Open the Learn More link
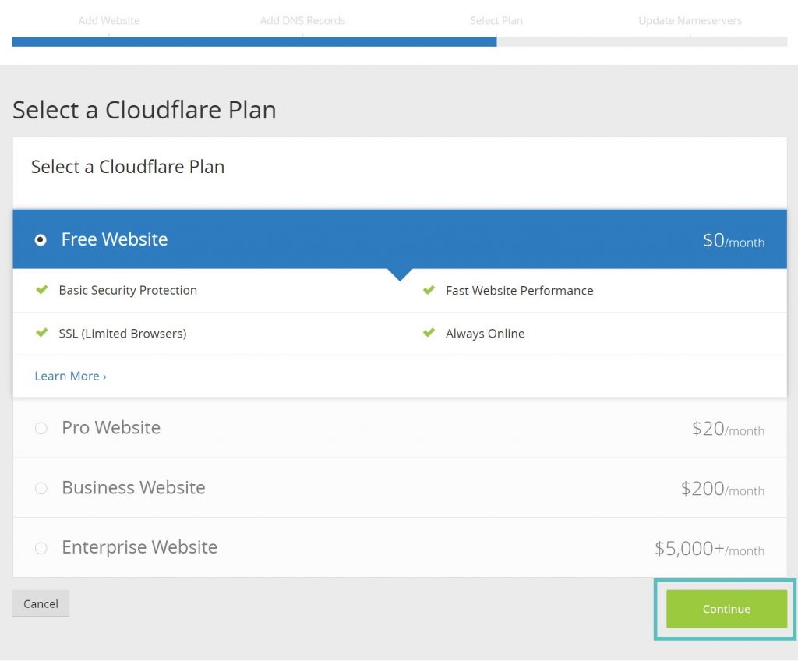Viewport: 798px width, 672px height. 70,377
